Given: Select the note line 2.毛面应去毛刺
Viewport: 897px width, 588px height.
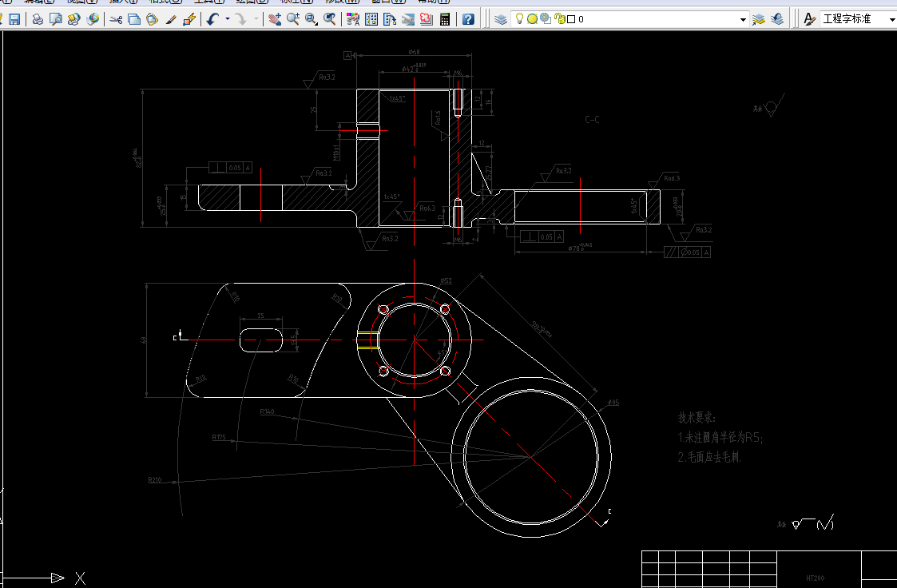Looking at the screenshot, I should pos(709,457).
